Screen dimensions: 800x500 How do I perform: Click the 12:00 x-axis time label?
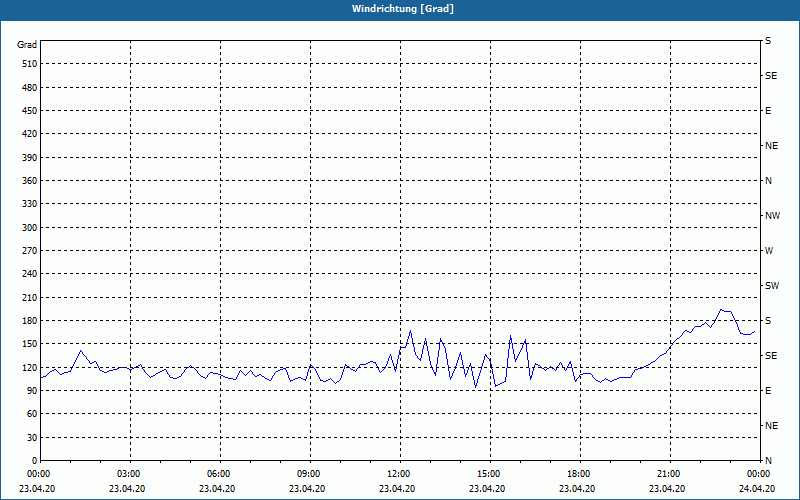click(400, 474)
